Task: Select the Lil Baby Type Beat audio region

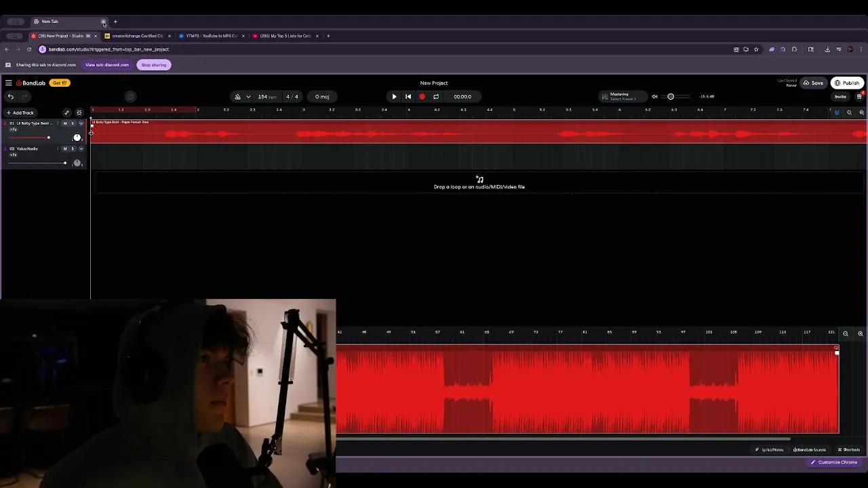Action: point(479,131)
